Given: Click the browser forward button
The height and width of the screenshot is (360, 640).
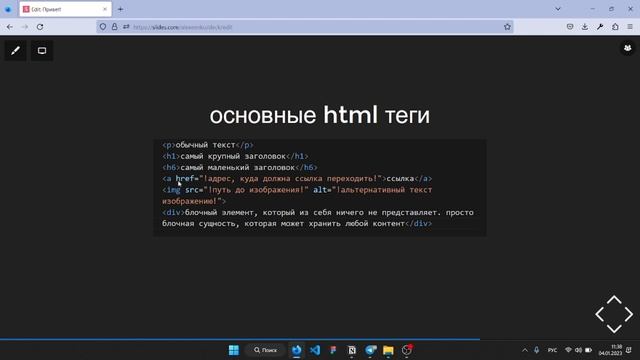Looking at the screenshot, I should [x=24, y=27].
